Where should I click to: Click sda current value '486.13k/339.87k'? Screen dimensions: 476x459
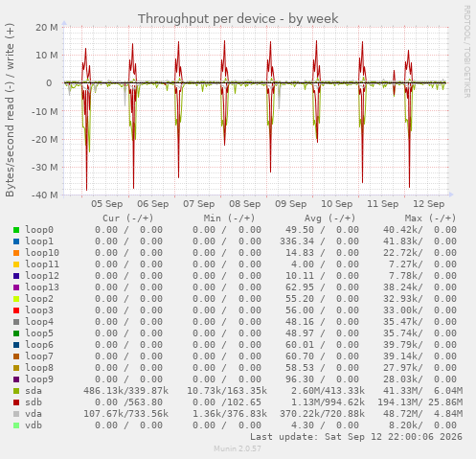tap(126, 391)
